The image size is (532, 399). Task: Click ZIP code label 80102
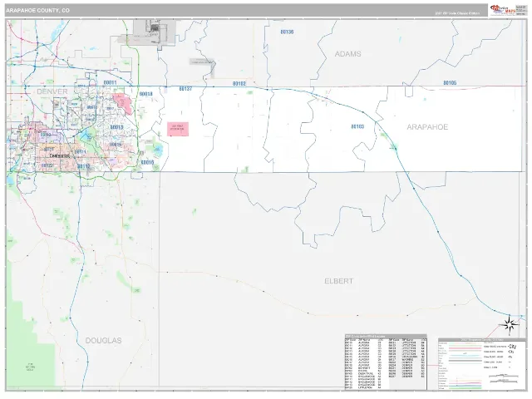(239, 83)
